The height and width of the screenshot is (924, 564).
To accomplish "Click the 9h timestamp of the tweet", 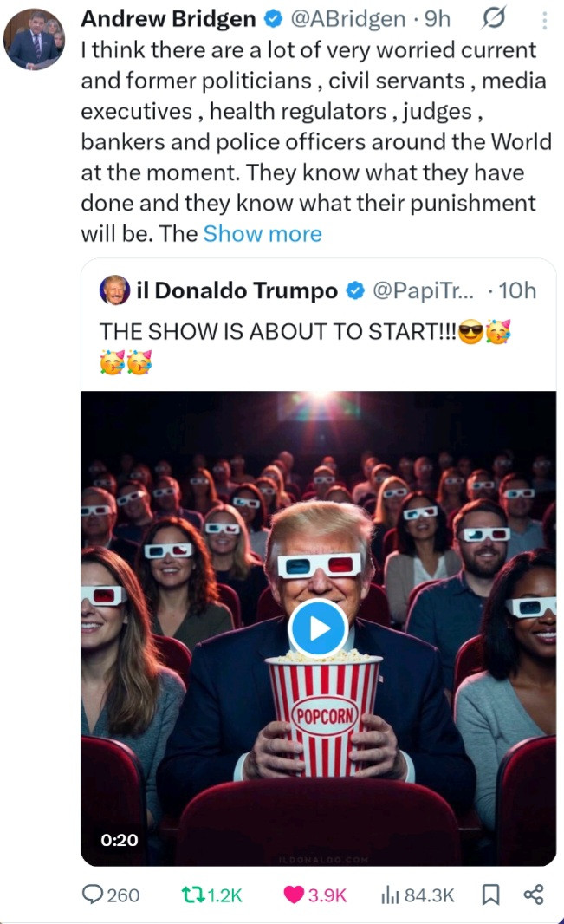I will (437, 19).
